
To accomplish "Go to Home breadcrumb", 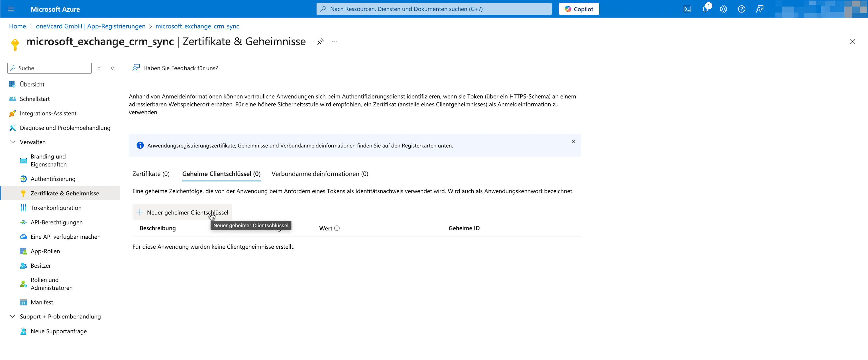I will [17, 26].
